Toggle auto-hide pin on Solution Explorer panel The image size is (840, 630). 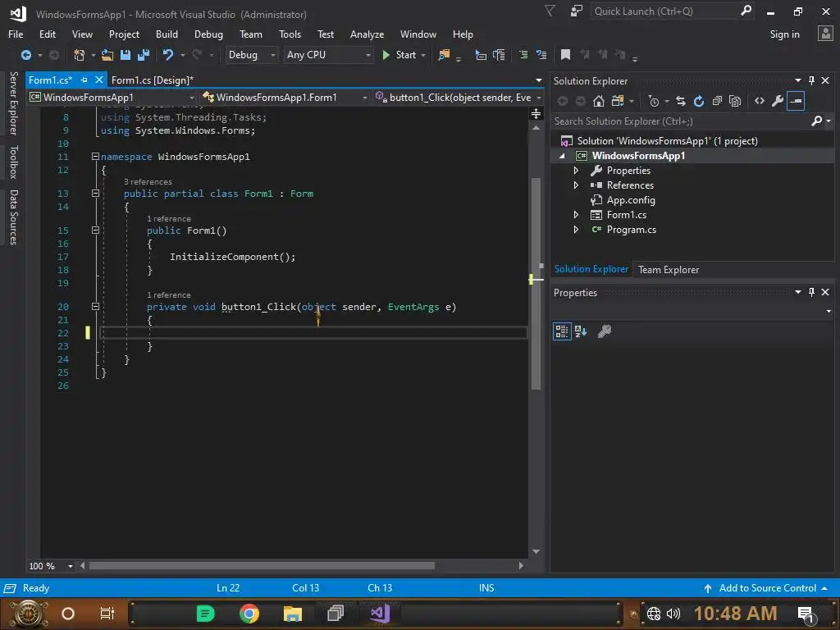coord(811,80)
